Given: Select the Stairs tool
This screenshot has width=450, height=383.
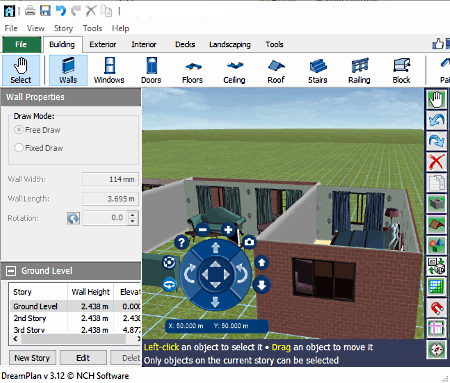Looking at the screenshot, I should pos(318,70).
